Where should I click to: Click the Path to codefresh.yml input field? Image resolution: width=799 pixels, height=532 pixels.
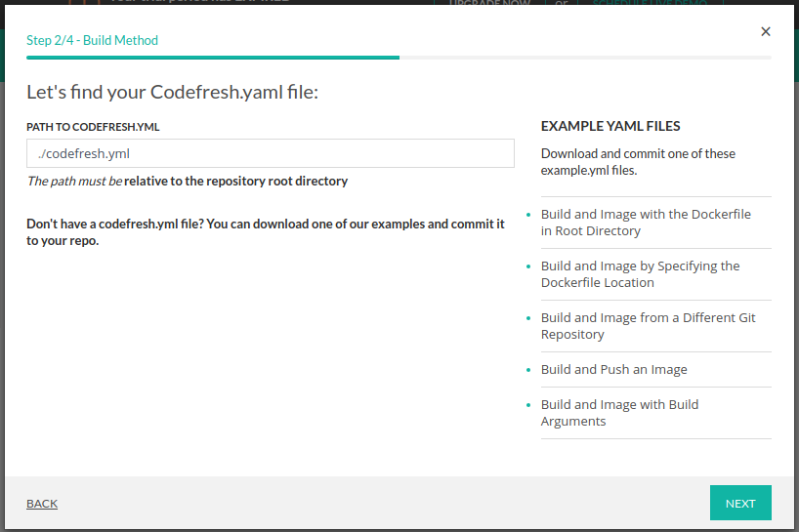[270, 153]
